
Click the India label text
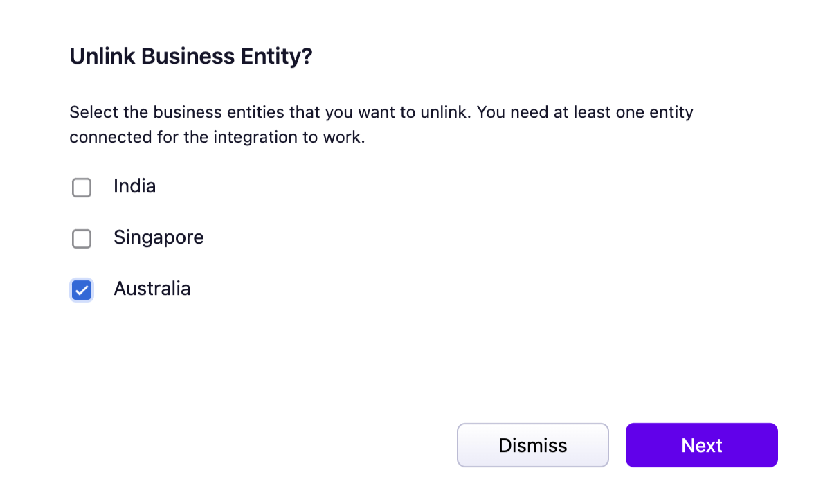(x=134, y=186)
